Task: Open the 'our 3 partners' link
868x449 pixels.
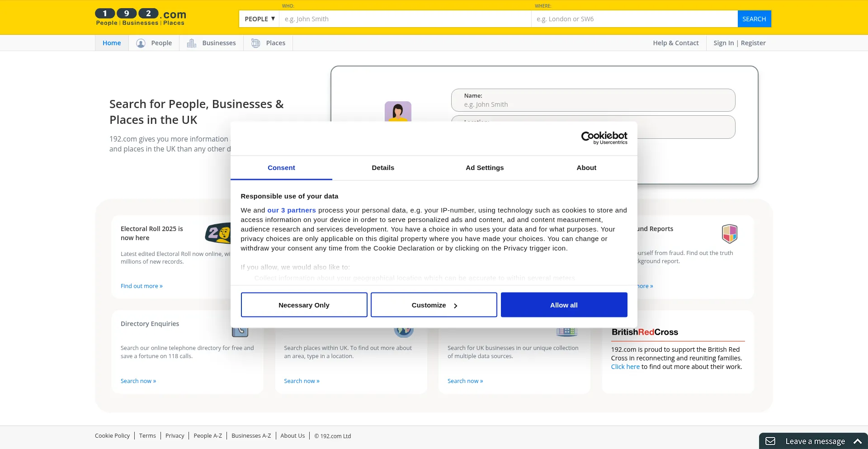Action: 292,210
